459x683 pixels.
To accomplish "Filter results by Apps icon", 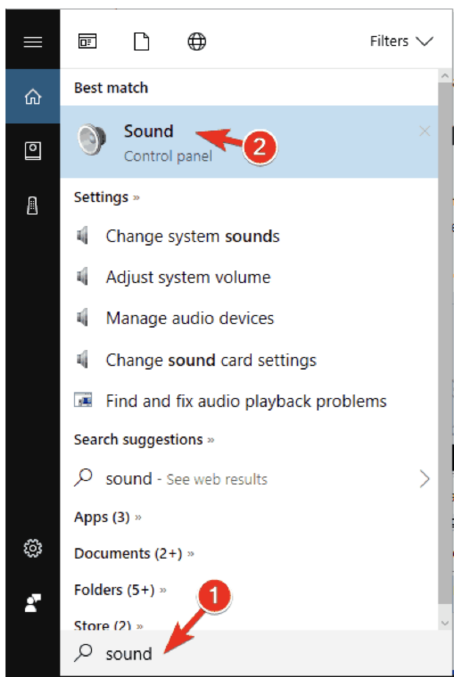I will pyautogui.click(x=88, y=41).
